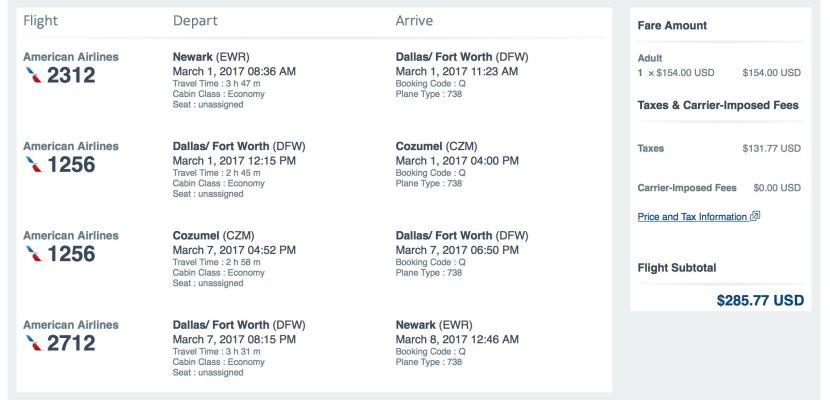The image size is (830, 400).
Task: Click the airline logo for the 12:15 PM flight
Action: 33,165
